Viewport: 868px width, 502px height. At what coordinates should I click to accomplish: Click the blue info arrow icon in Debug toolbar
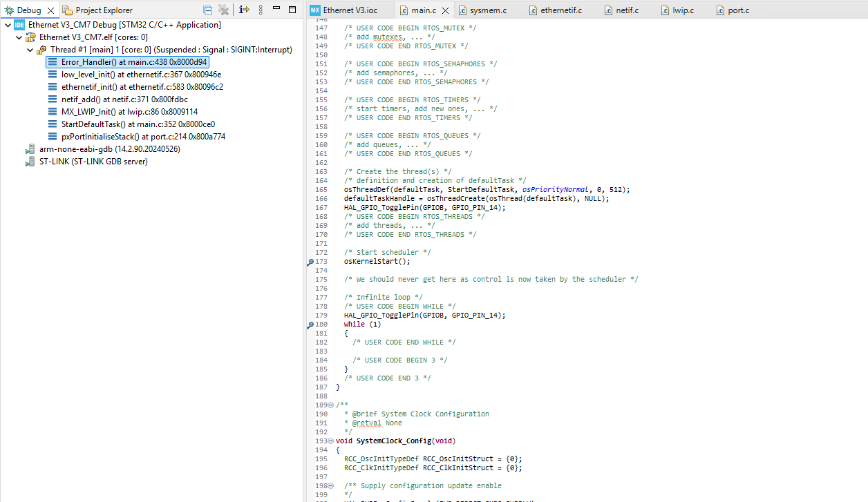[243, 10]
